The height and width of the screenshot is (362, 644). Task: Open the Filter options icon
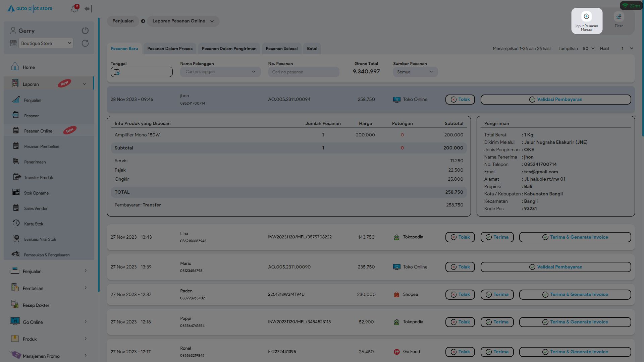[619, 17]
